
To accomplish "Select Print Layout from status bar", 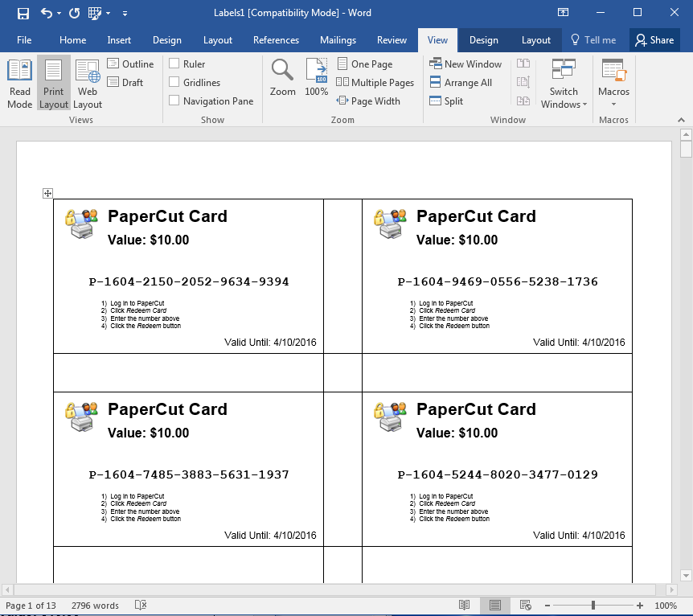I will click(x=495, y=605).
